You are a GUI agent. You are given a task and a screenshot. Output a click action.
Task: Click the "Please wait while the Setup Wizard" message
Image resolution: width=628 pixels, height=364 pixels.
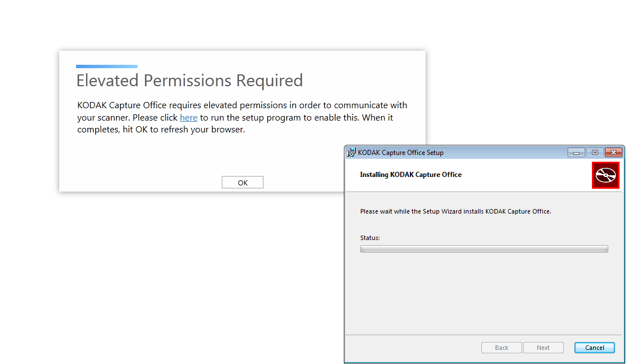pyautogui.click(x=455, y=211)
